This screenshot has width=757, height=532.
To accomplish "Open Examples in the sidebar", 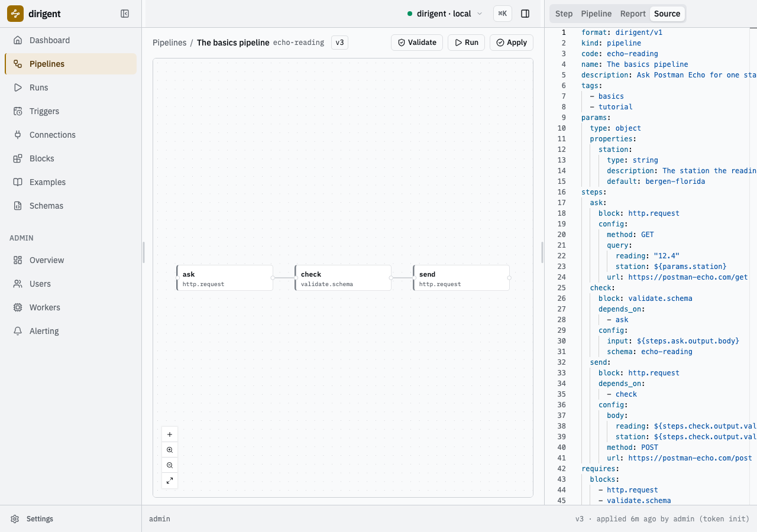I will [70, 182].
